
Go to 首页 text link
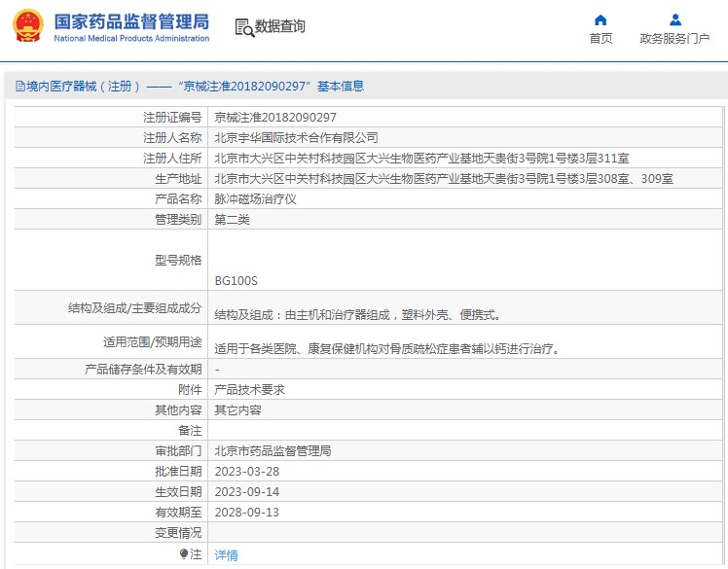601,39
